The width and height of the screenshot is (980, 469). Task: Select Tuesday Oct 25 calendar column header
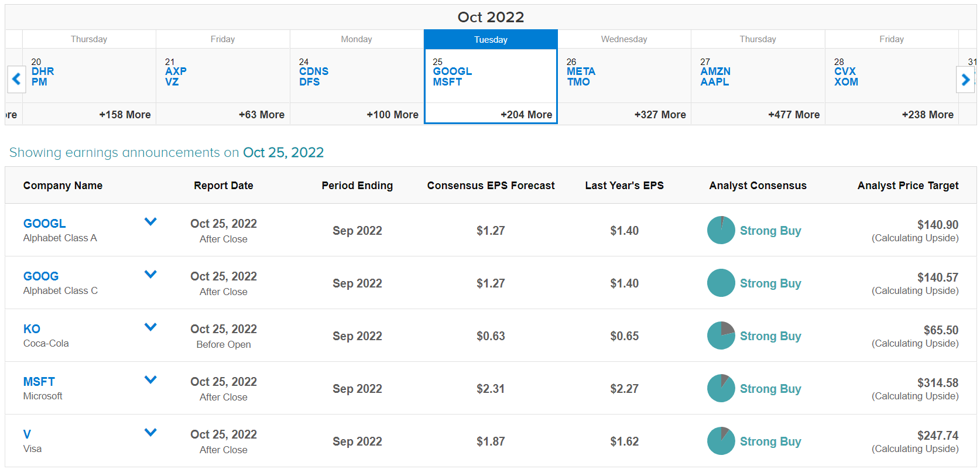[491, 39]
